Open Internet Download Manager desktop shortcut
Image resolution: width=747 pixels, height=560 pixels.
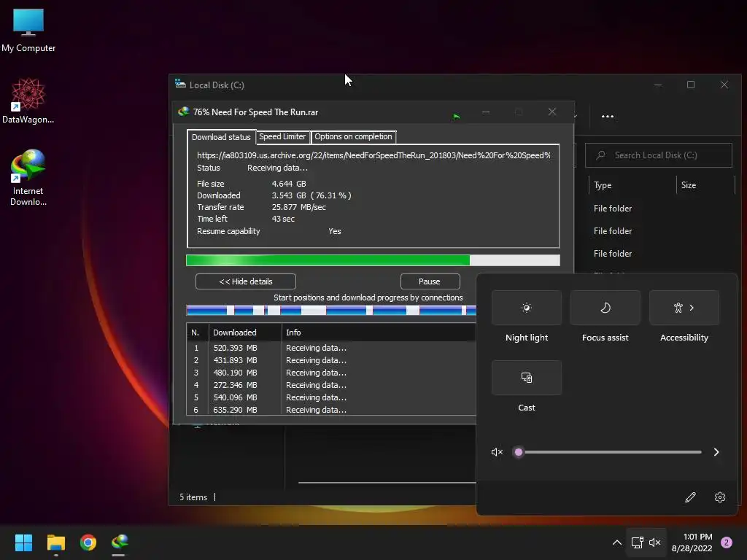point(28,177)
